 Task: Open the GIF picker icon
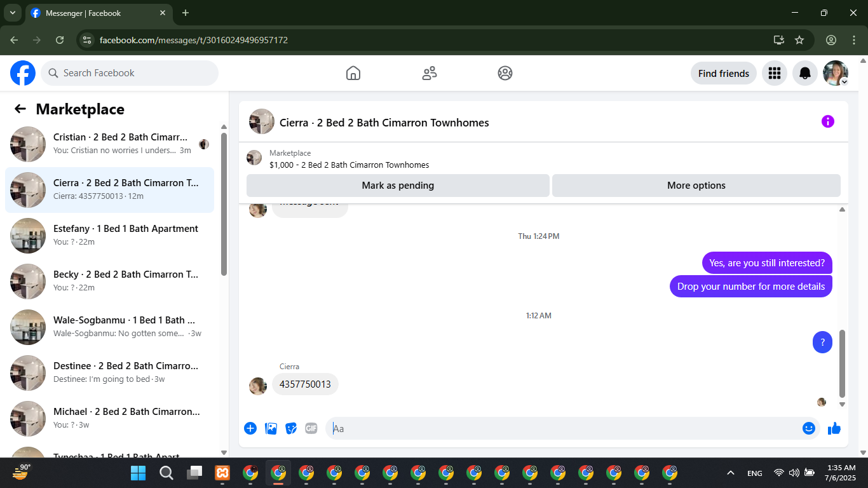[x=311, y=428]
